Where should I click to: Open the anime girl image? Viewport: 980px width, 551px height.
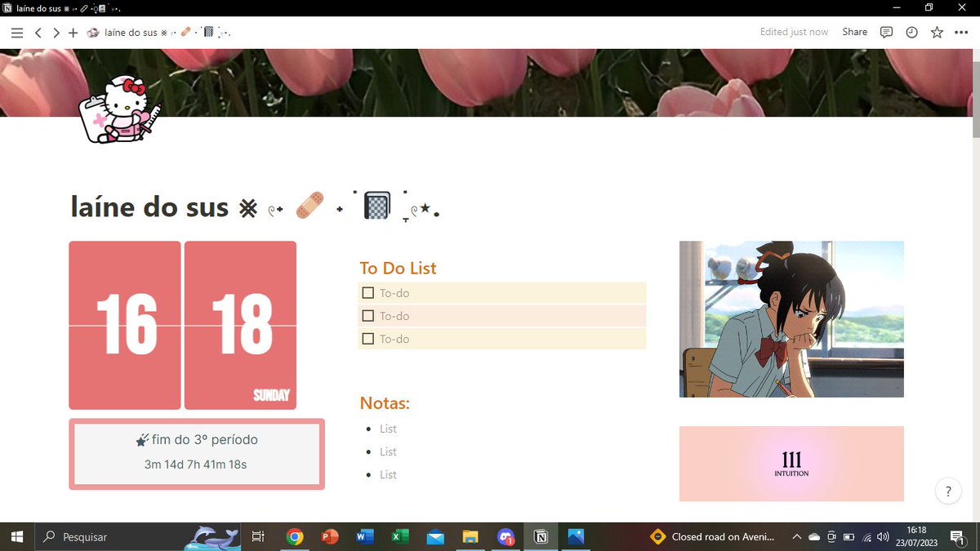(x=791, y=319)
